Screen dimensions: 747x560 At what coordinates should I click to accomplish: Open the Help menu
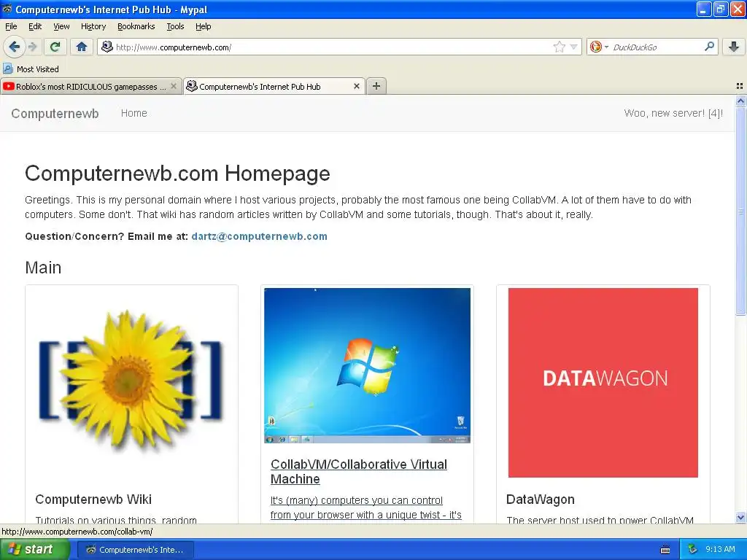pos(203,26)
